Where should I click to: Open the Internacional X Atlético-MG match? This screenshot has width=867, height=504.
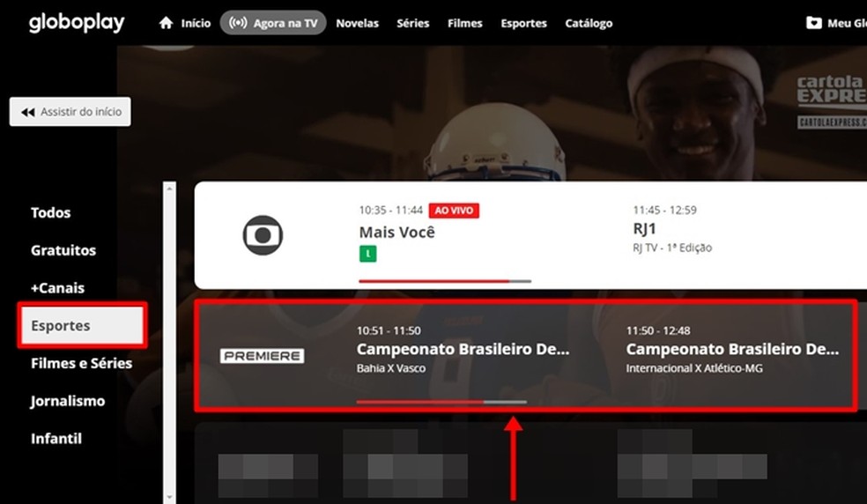[x=732, y=350]
